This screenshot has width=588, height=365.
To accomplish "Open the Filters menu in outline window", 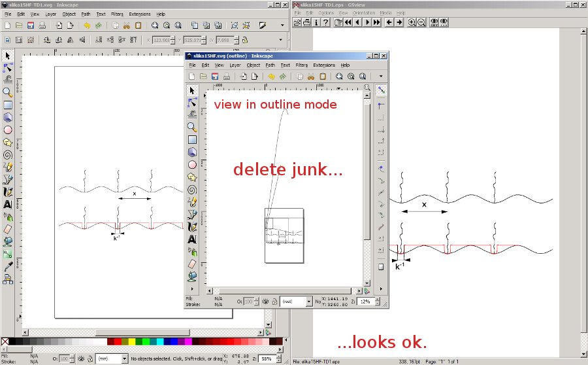I will (x=301, y=65).
